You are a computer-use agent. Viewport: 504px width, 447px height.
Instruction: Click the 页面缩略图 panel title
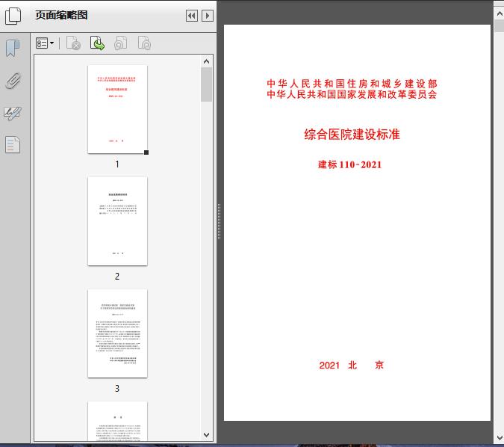61,15
